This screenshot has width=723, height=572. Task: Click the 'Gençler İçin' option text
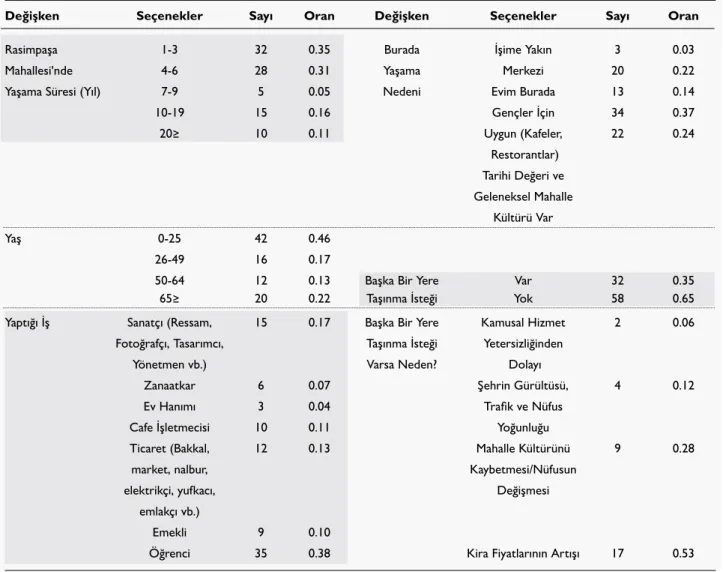(x=523, y=113)
